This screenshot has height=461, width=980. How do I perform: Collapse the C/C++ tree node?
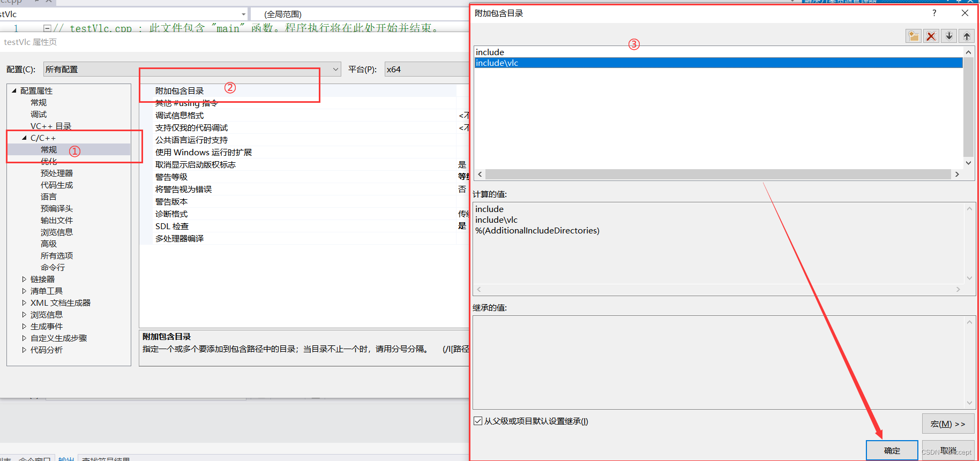point(24,138)
